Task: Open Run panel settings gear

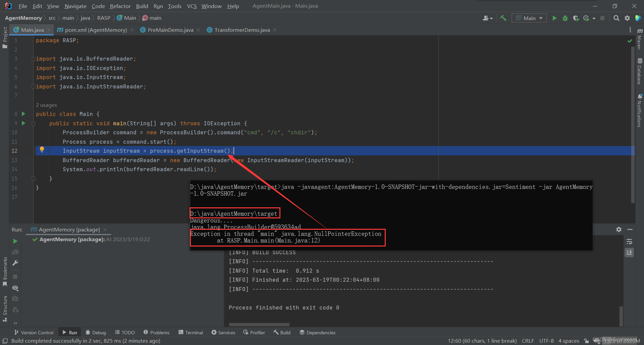Action: (x=619, y=229)
